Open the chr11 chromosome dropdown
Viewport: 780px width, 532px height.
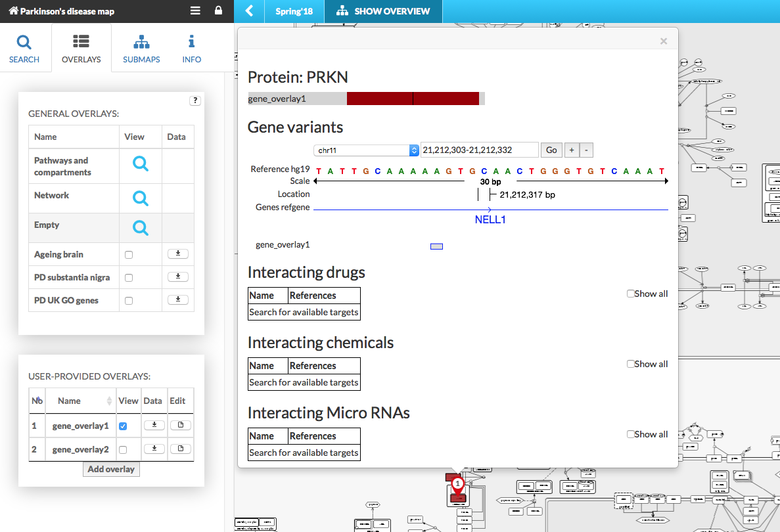366,150
